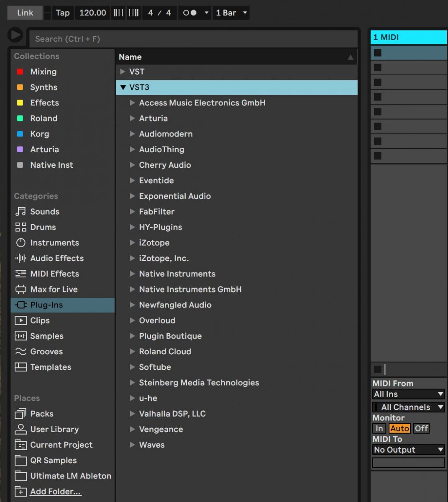Image resolution: width=448 pixels, height=502 pixels.
Task: Set Monitor to In
Action: pyautogui.click(x=379, y=428)
